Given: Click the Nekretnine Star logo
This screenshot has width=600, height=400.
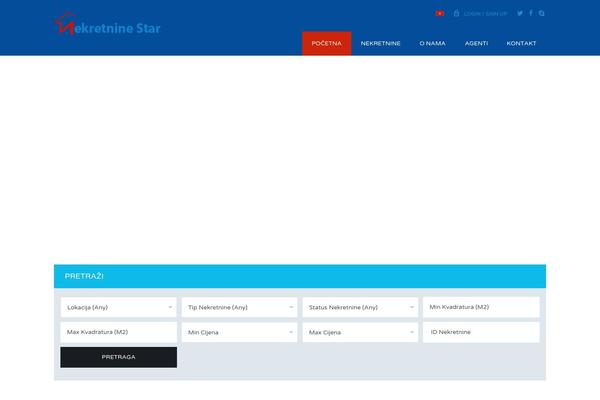Looking at the screenshot, I should point(108,24).
